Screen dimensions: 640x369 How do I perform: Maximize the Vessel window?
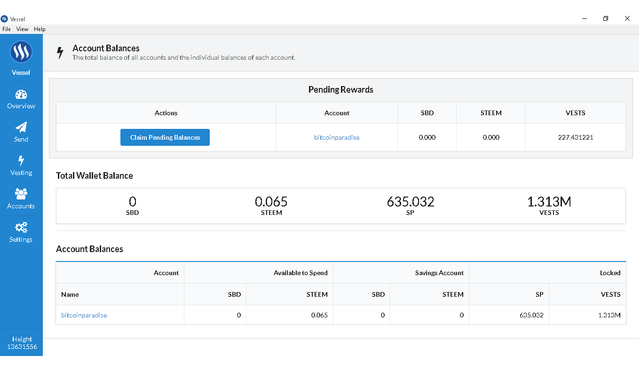coord(605,18)
